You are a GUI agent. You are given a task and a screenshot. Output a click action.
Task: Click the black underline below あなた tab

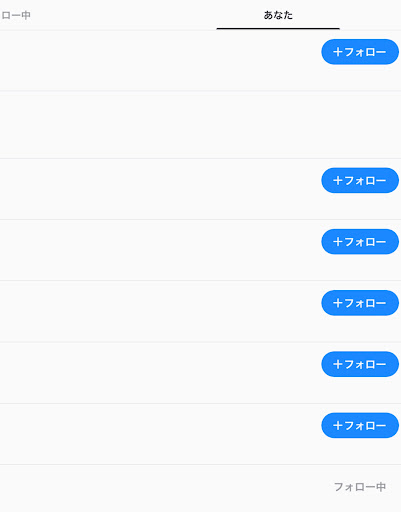click(278, 29)
